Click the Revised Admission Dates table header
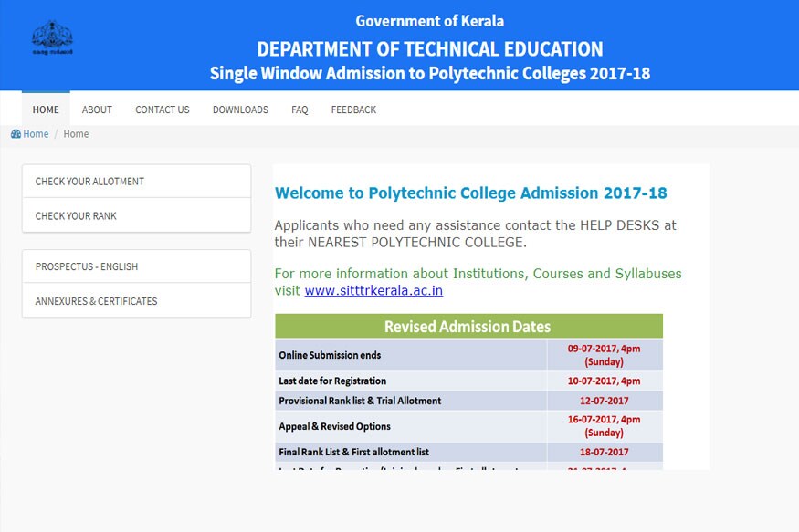Screen dimensions: 799x532 click(468, 327)
